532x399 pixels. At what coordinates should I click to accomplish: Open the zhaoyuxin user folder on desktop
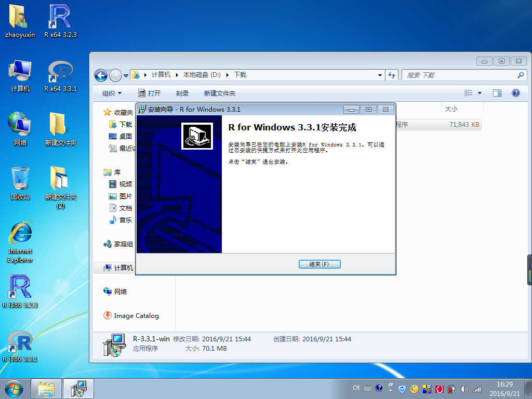coord(20,21)
